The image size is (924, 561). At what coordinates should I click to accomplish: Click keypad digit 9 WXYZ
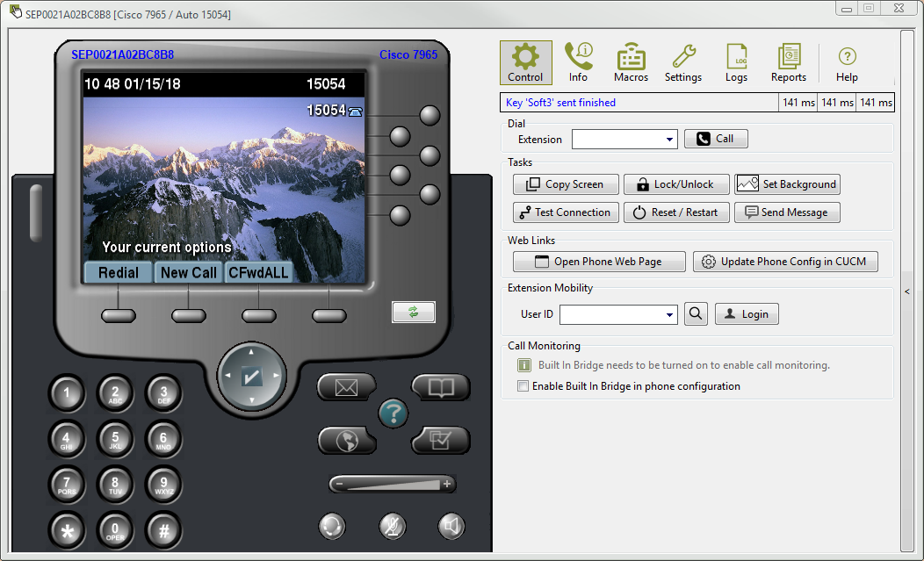(x=164, y=485)
